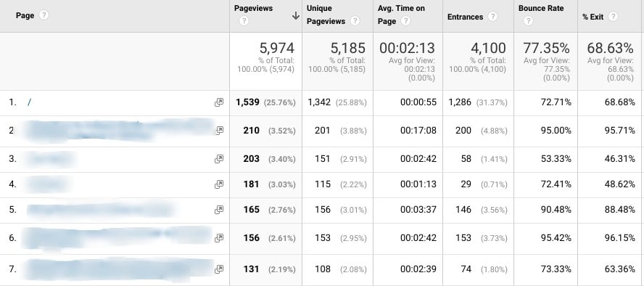Image resolution: width=644 pixels, height=286 pixels.
Task: Open the blurred page link in row 6
Action: coord(117,238)
